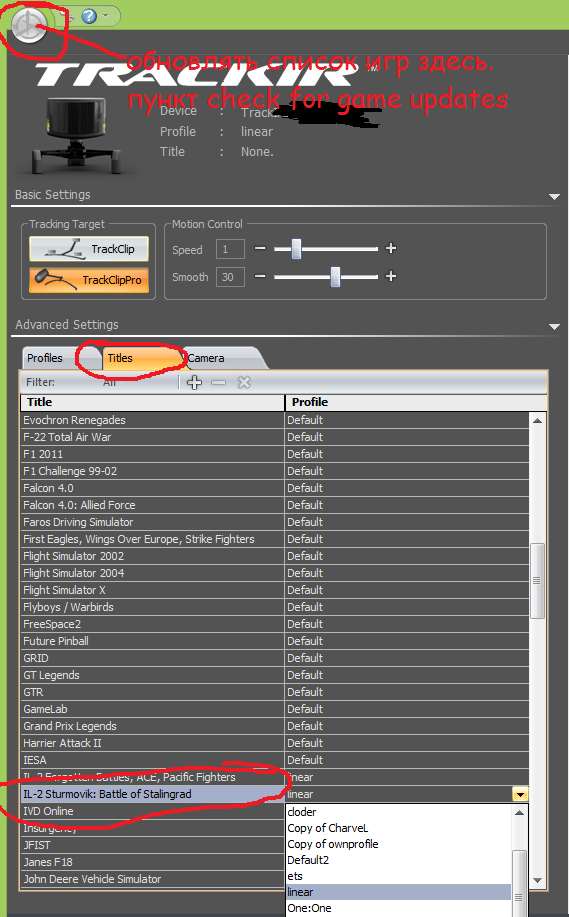Select the John Deere Vehicle Simulator row

(152, 879)
